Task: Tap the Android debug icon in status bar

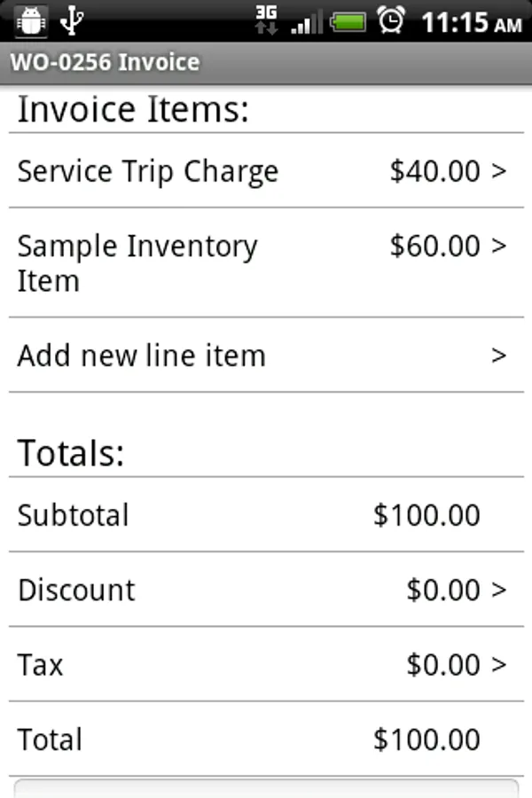Action: [30, 20]
